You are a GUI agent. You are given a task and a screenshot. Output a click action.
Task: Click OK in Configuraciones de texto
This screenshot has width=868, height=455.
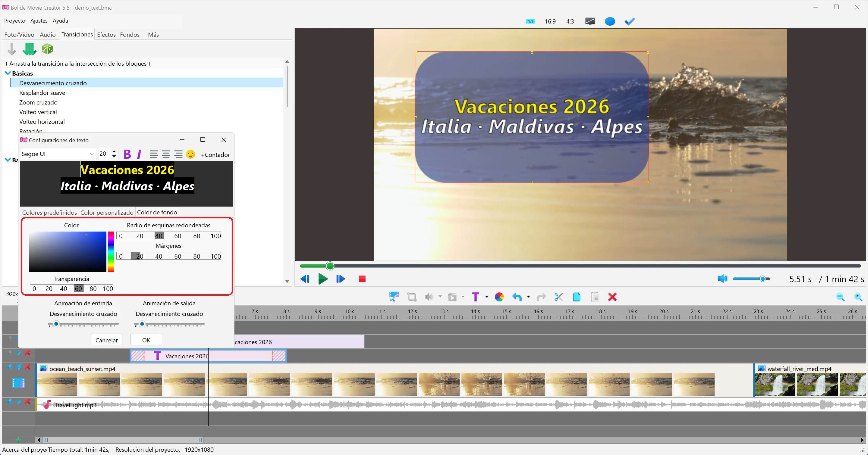(x=146, y=340)
